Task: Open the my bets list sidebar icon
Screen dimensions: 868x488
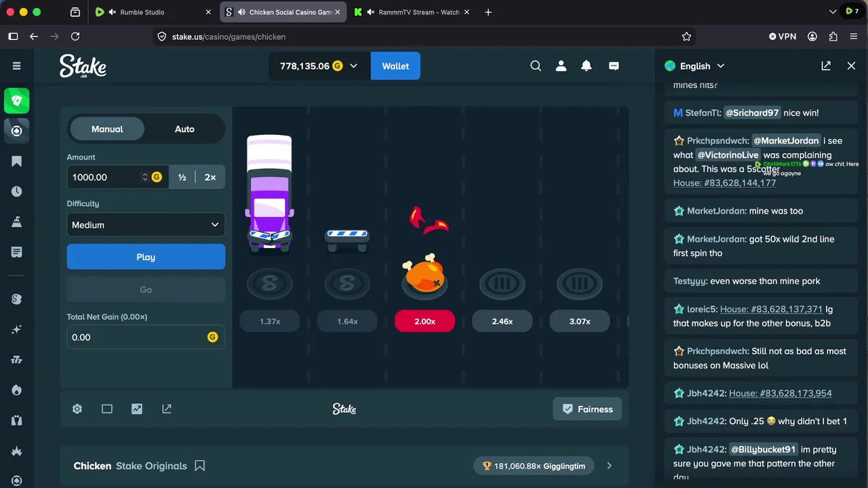Action: pos(16,252)
